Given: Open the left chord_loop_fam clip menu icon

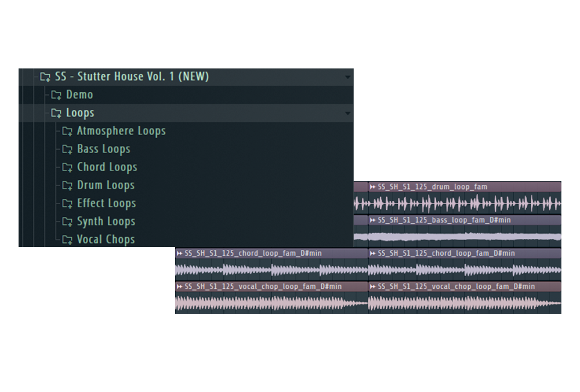Looking at the screenshot, I should (x=180, y=253).
